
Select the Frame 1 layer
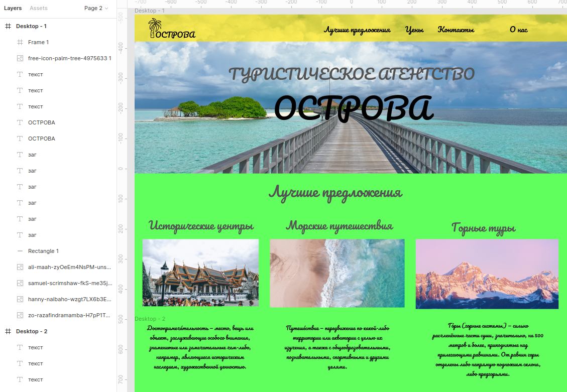58,42
